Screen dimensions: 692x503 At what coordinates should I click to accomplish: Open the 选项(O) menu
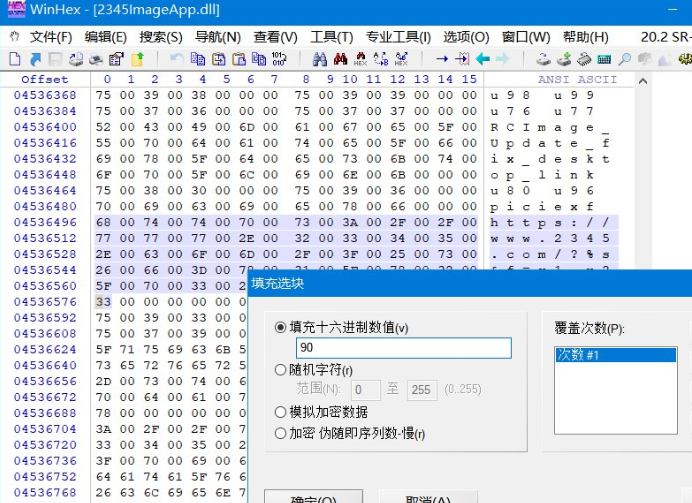[x=466, y=37]
